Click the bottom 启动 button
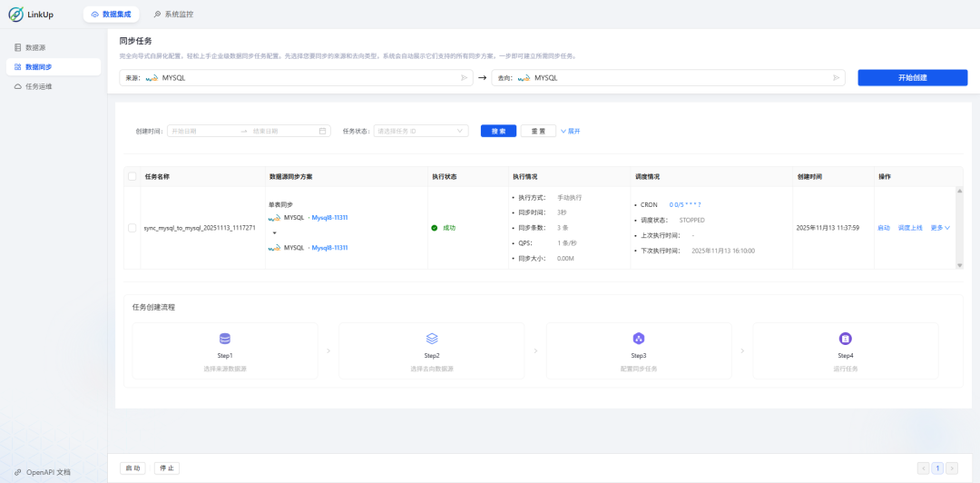 coord(132,468)
